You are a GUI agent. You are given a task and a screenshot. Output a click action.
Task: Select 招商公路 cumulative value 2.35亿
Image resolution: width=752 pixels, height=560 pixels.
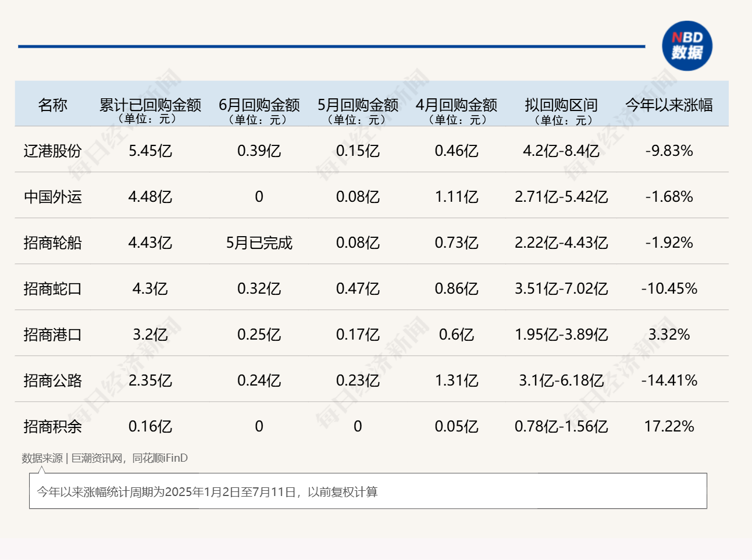click(x=150, y=381)
